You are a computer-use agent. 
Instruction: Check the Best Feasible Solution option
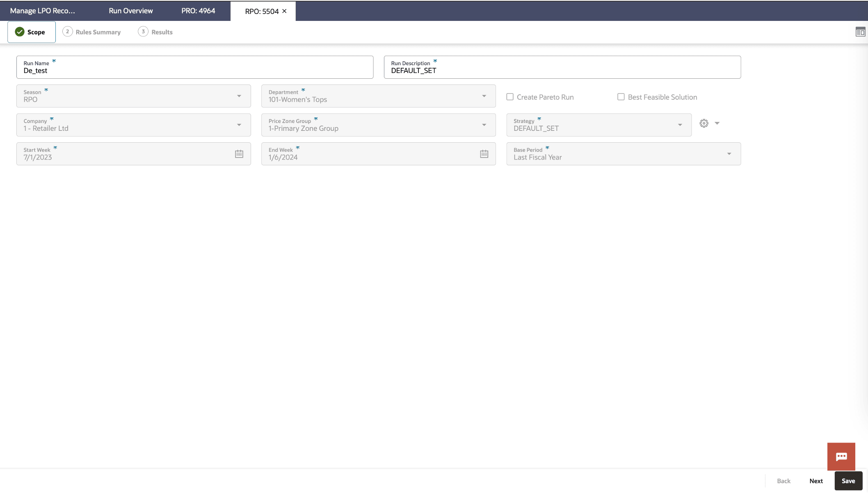click(621, 97)
